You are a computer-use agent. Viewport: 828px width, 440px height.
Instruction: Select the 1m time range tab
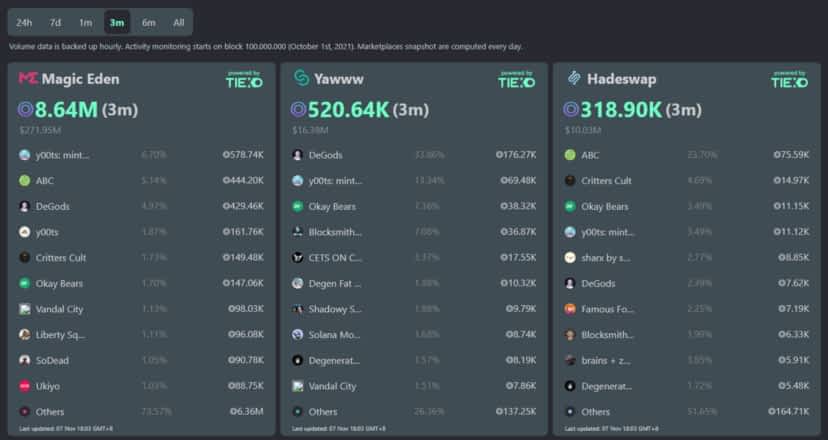coord(86,23)
